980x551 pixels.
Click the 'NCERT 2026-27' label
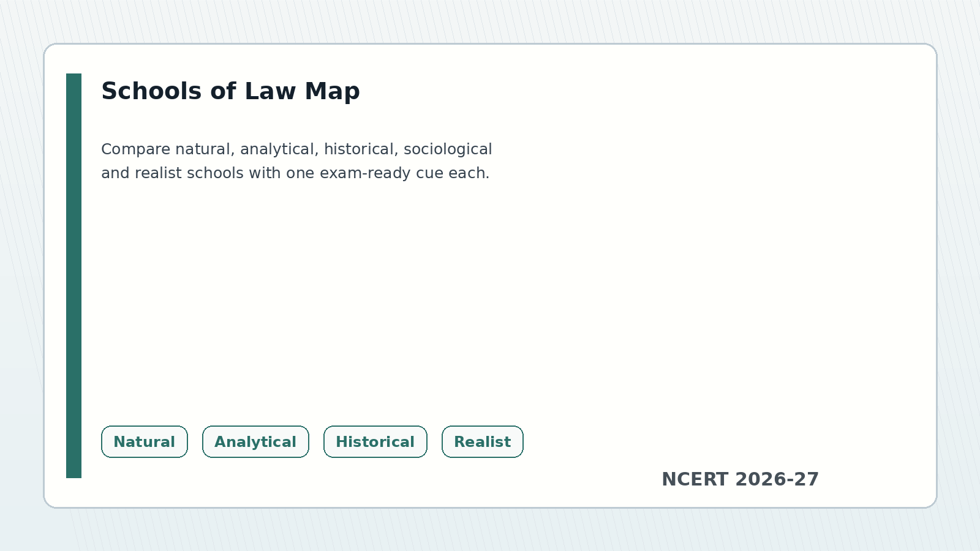[x=740, y=479]
